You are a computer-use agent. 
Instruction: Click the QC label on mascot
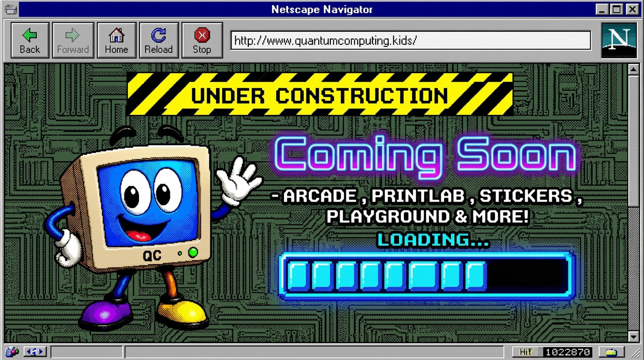152,256
